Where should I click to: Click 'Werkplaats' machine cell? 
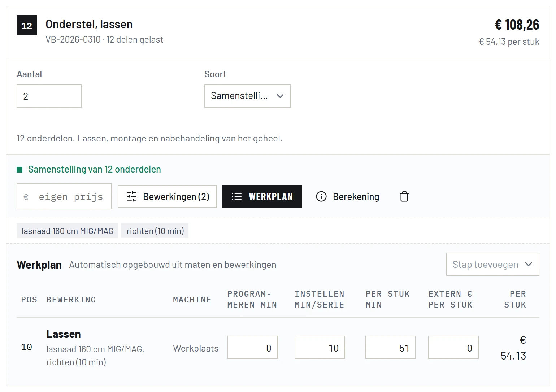(x=196, y=348)
